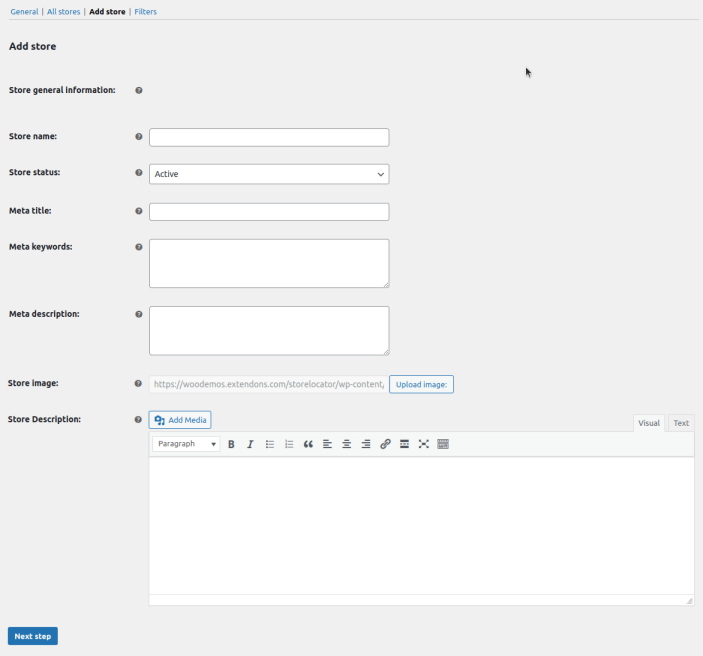Insert a bulleted list
Viewport: 703px width, 656px height.
click(x=269, y=444)
